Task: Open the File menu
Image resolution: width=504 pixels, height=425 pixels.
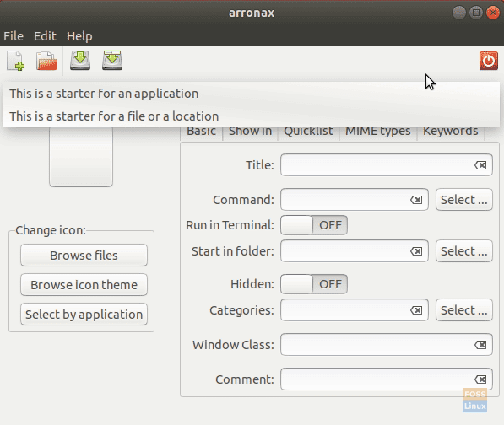Action: pyautogui.click(x=14, y=36)
